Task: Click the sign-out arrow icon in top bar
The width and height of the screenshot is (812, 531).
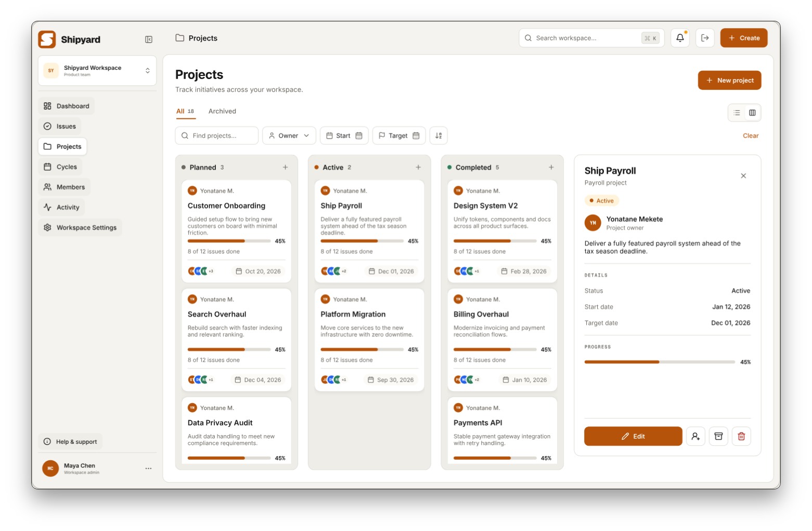Action: 705,38
